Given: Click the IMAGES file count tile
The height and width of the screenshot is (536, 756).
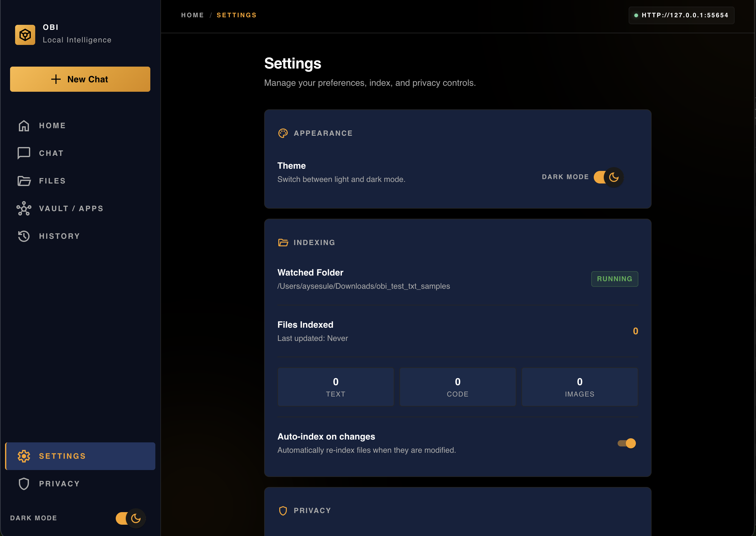Looking at the screenshot, I should (x=579, y=387).
